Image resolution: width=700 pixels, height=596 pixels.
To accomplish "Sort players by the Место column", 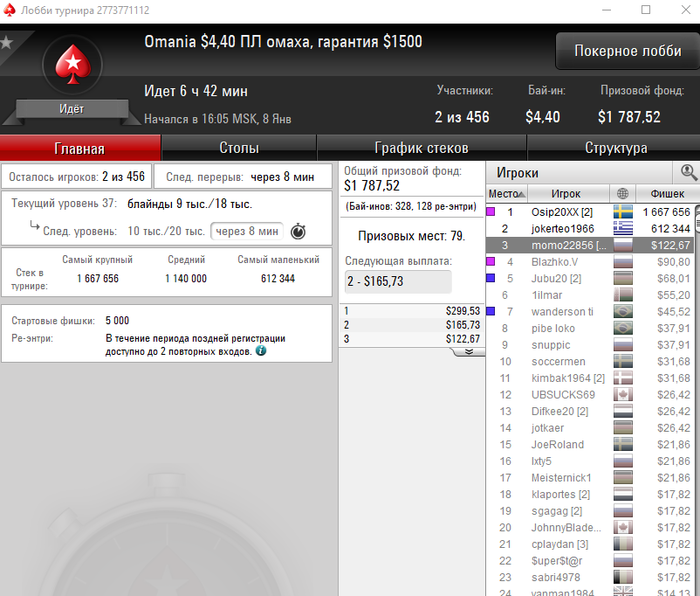I will (x=506, y=194).
